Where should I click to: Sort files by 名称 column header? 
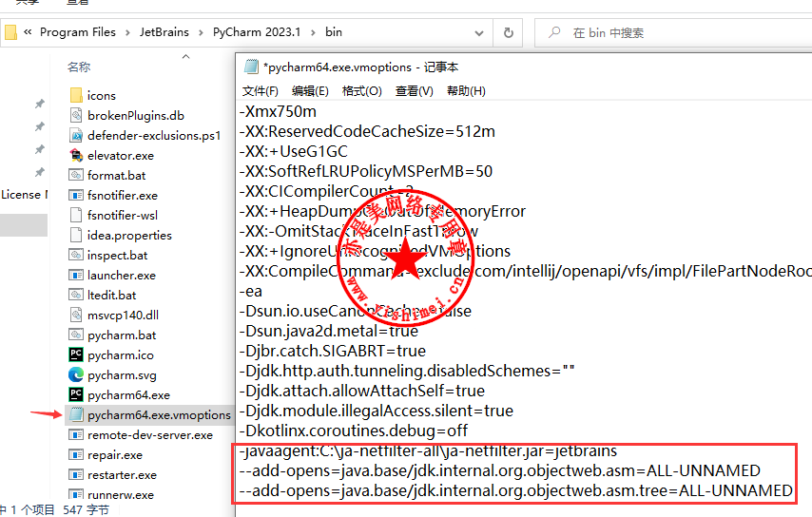79,67
